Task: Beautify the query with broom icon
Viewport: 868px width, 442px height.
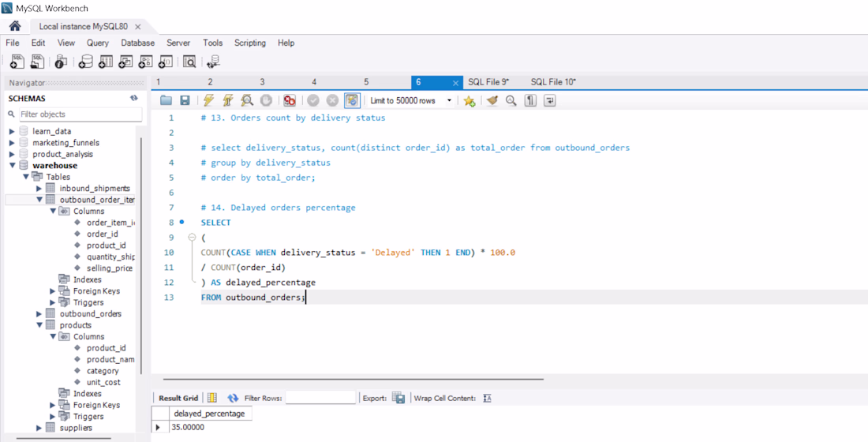Action: [492, 100]
